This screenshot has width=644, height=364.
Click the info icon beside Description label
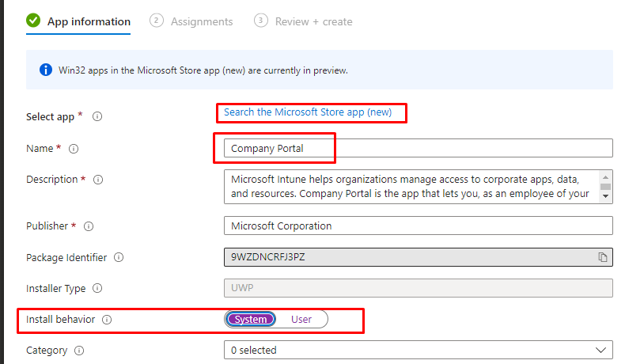click(x=98, y=180)
